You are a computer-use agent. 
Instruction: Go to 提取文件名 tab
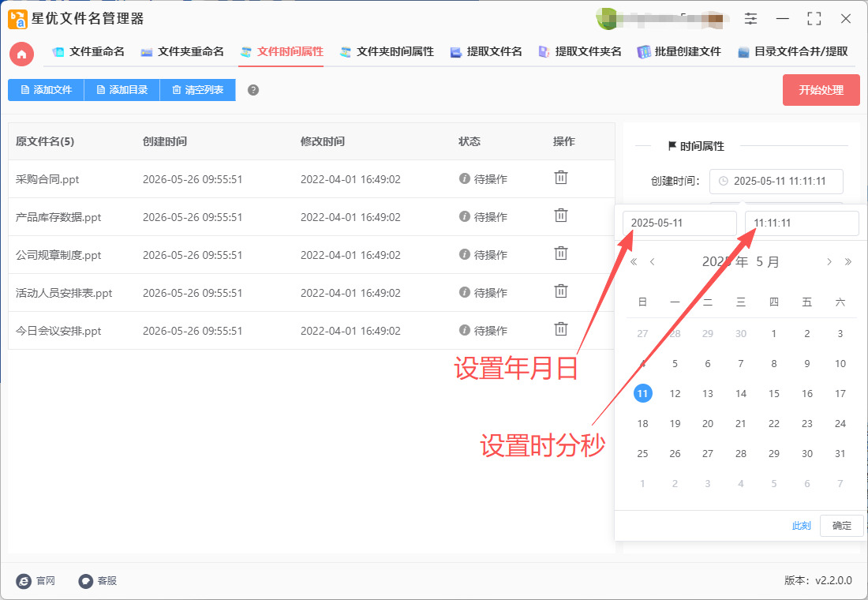(486, 52)
